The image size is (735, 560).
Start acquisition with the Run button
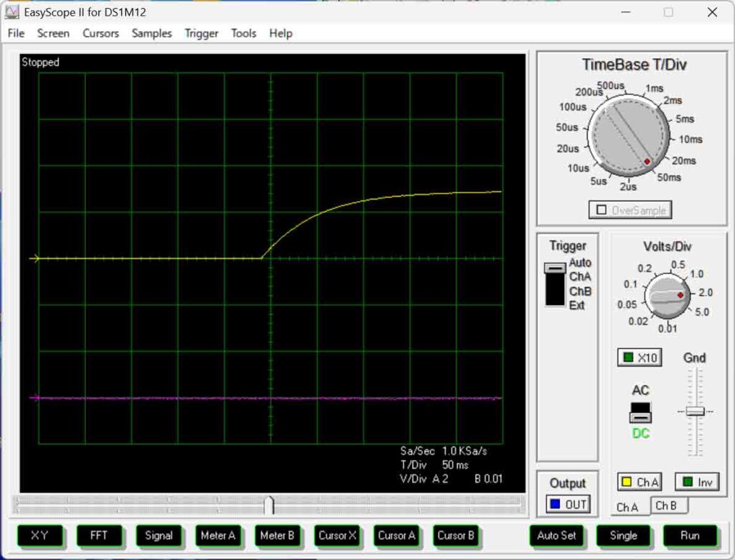(x=690, y=536)
